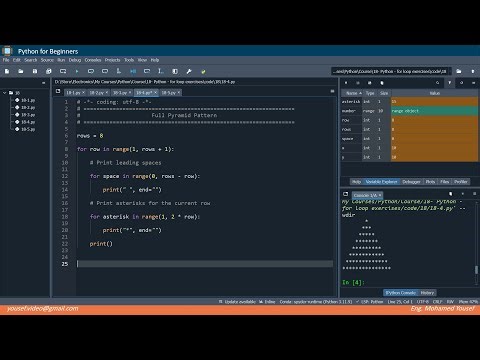Image resolution: width=480 pixels, height=360 pixels.
Task: Click the blue debug file icon
Action: pyautogui.click(x=133, y=71)
